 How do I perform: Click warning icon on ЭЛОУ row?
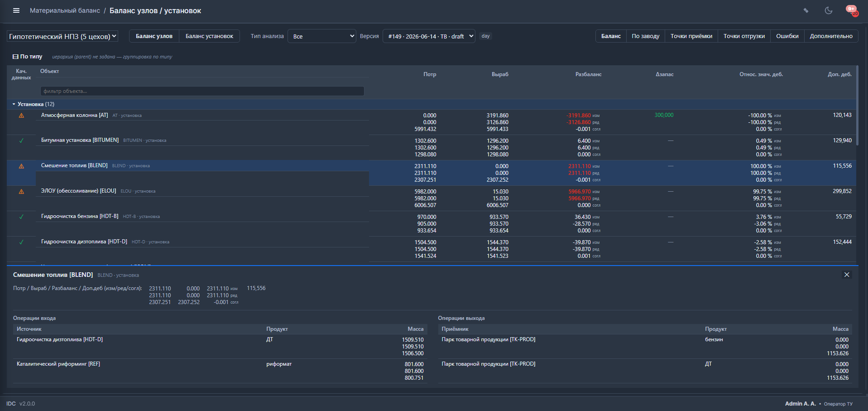[x=21, y=192]
